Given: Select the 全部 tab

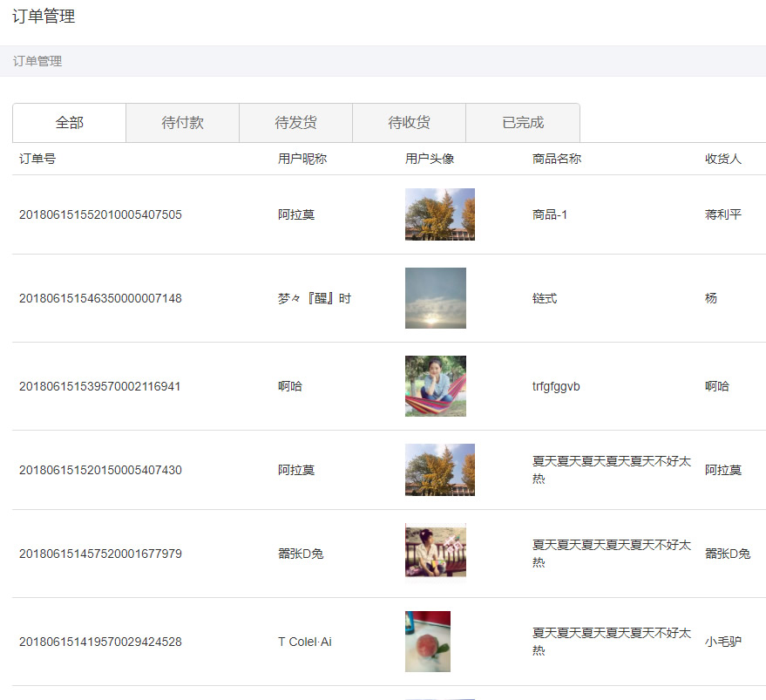Looking at the screenshot, I should 70,123.
